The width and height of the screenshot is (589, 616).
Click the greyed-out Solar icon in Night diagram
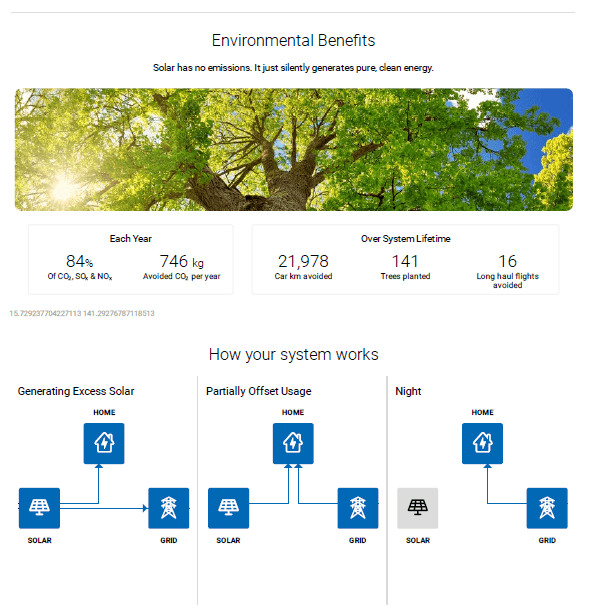(418, 508)
